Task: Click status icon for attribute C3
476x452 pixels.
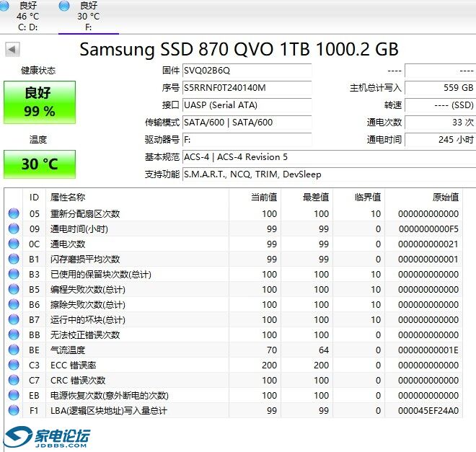Action: (x=14, y=365)
